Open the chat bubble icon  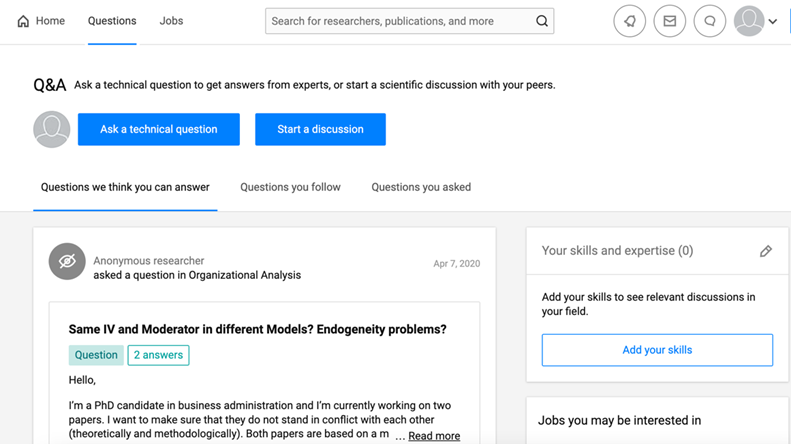[x=710, y=21]
